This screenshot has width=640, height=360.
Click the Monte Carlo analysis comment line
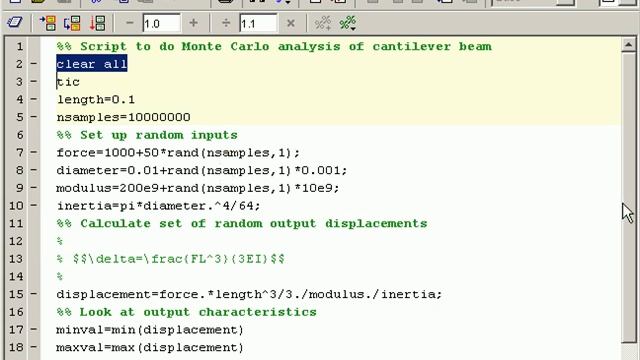click(274, 47)
